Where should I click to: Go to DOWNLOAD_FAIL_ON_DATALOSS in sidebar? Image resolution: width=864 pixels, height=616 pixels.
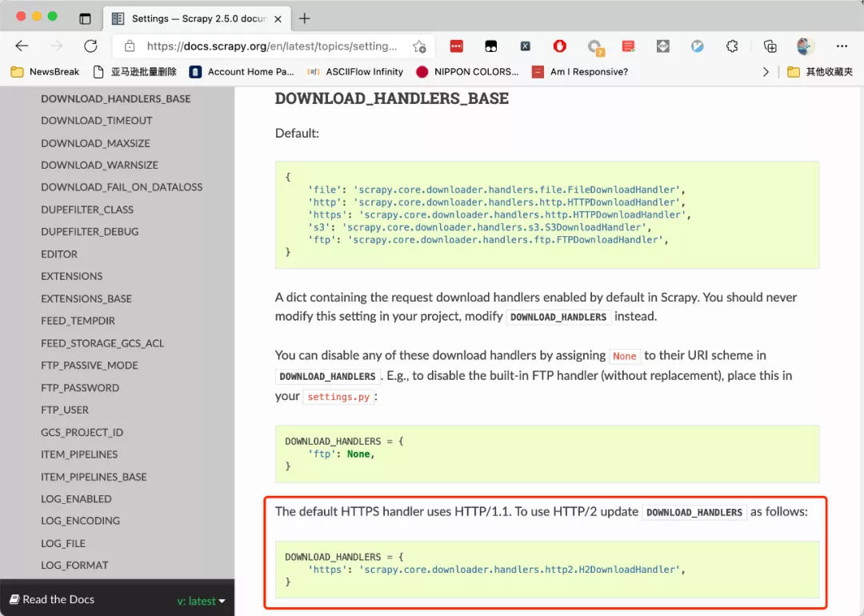[122, 187]
